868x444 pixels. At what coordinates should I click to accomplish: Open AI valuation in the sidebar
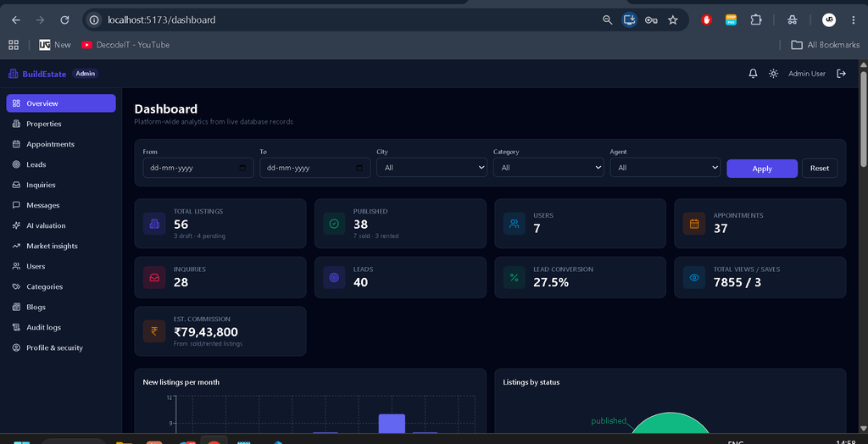pos(61,226)
